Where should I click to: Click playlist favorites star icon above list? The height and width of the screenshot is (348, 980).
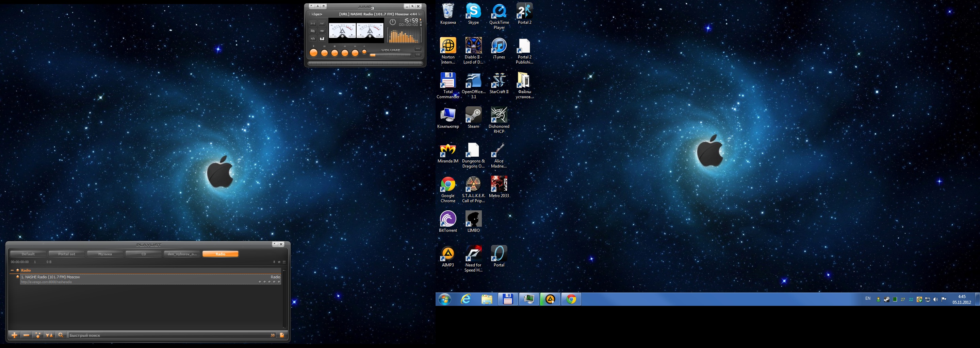click(279, 262)
